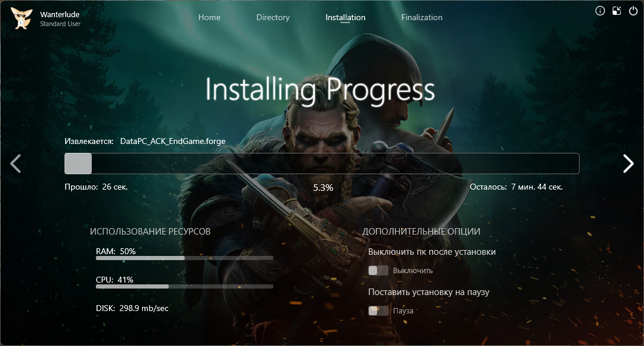This screenshot has height=346, width=644.
Task: Go to previous page with left arrow
Action: 15,164
